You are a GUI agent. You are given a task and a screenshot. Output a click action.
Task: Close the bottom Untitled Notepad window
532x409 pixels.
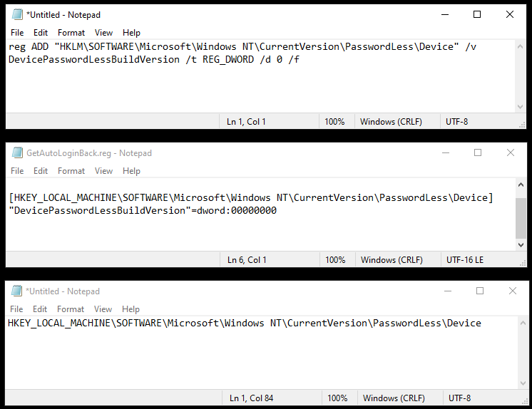(512, 291)
